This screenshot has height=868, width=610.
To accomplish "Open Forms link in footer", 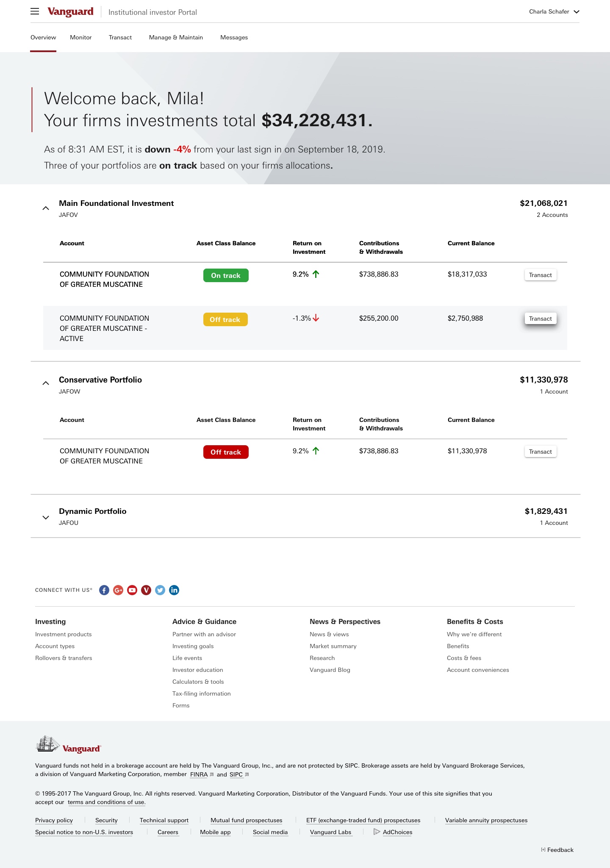I will pyautogui.click(x=181, y=705).
